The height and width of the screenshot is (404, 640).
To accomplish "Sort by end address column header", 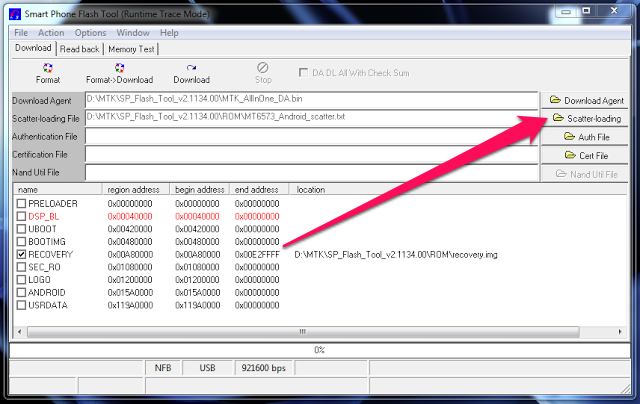I will (259, 190).
